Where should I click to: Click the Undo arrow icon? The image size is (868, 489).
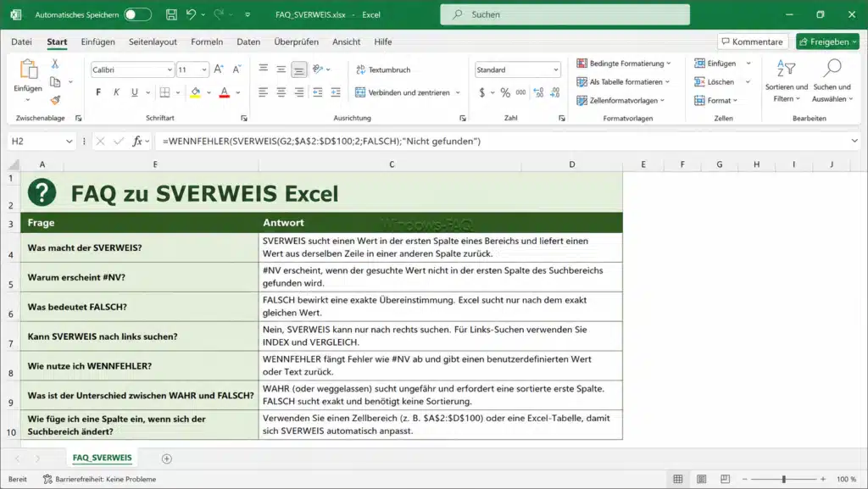191,15
